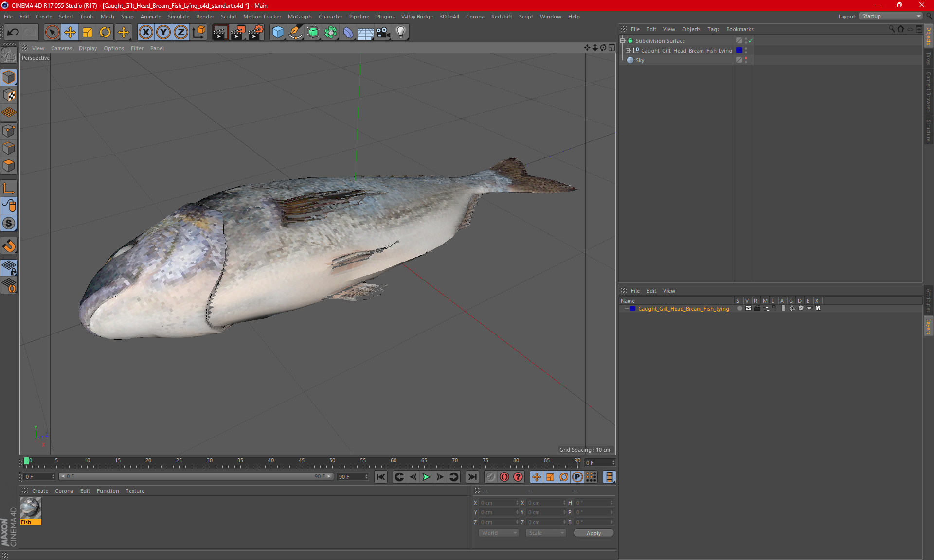Toggle Subdivision Surface enable checkmark
This screenshot has width=934, height=560.
pyautogui.click(x=751, y=41)
